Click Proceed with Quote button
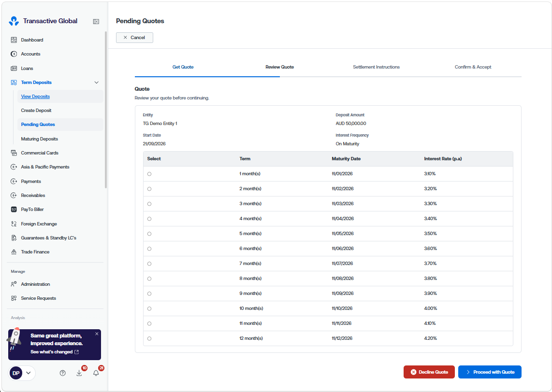This screenshot has width=552, height=392. click(x=490, y=372)
